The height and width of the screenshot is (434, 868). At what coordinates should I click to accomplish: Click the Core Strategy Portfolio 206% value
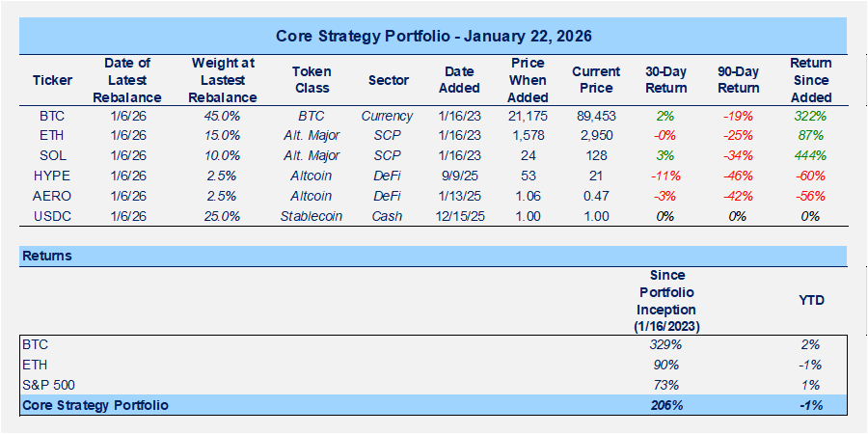(665, 405)
